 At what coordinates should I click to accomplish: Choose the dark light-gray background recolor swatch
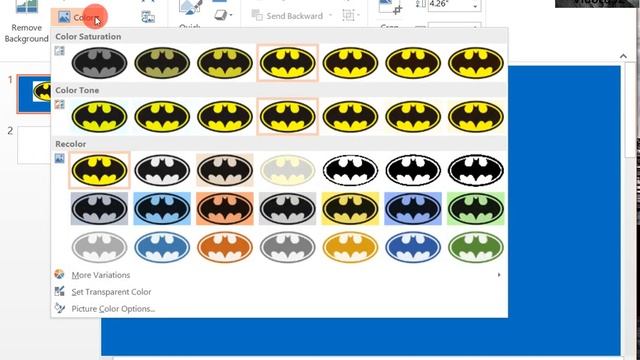[x=287, y=209]
